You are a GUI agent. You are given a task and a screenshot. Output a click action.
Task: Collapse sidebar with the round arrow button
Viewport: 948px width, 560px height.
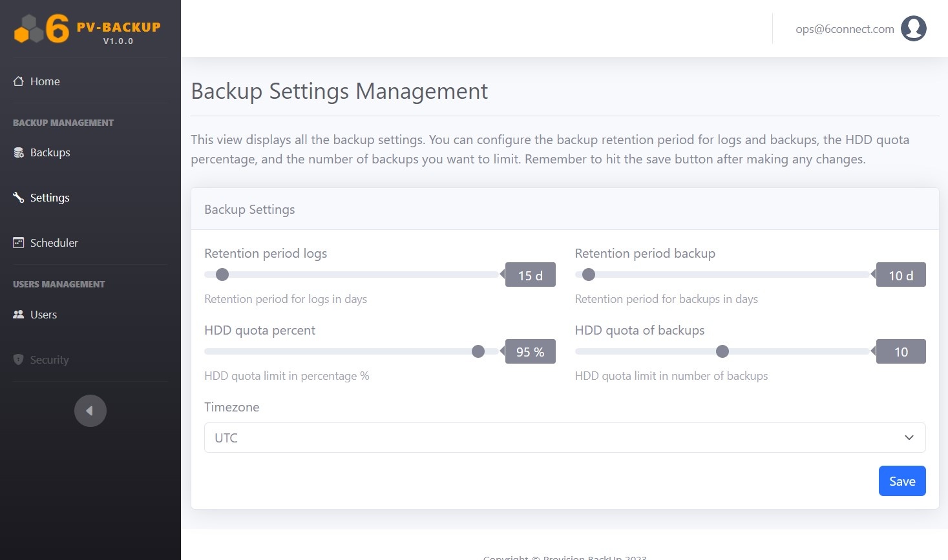[x=90, y=411]
